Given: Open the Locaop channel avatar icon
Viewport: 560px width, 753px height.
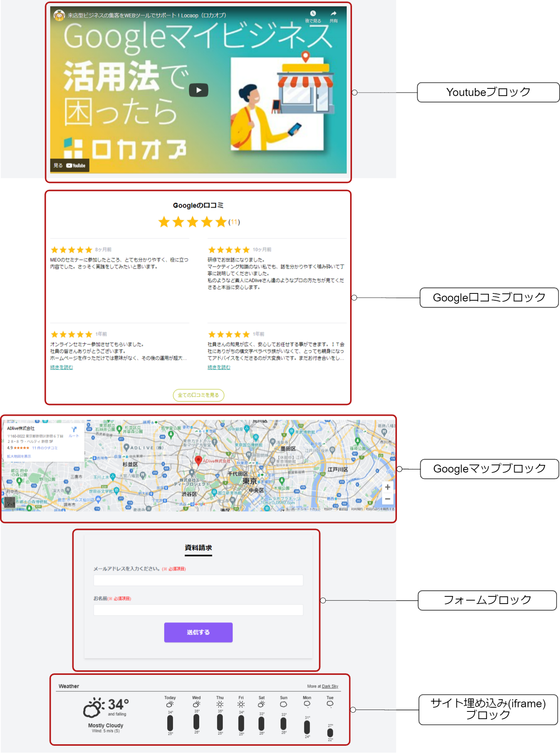Looking at the screenshot, I should tap(59, 16).
